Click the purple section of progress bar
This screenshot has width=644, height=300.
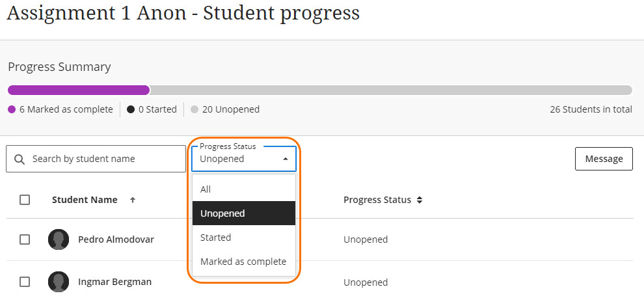tap(78, 90)
